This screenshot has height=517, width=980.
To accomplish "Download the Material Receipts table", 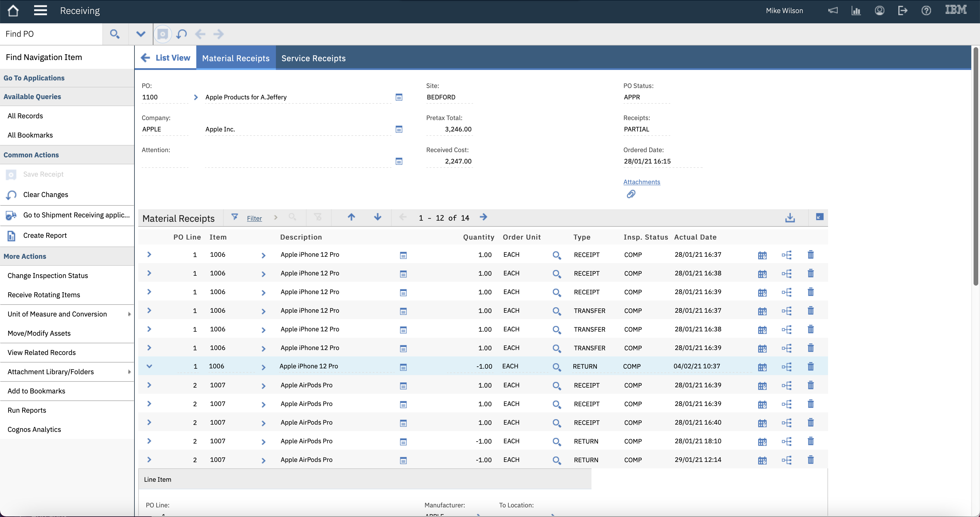I will pyautogui.click(x=790, y=217).
